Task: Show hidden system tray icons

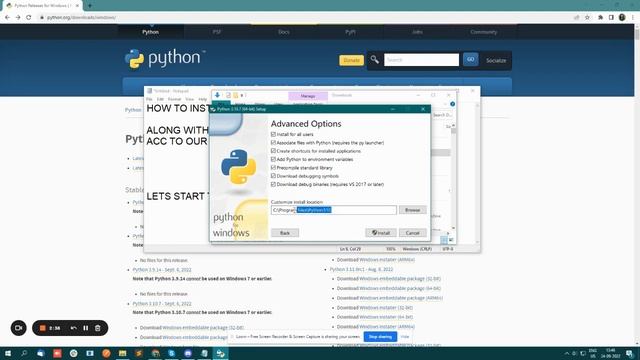Action: [567, 353]
